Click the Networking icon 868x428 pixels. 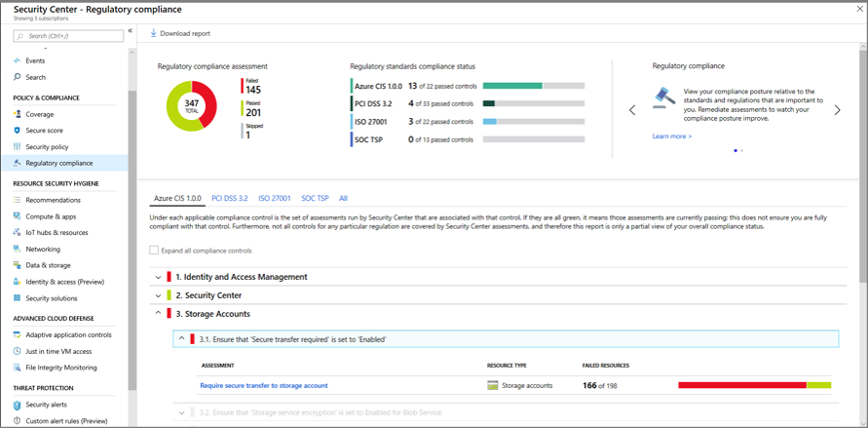(18, 250)
